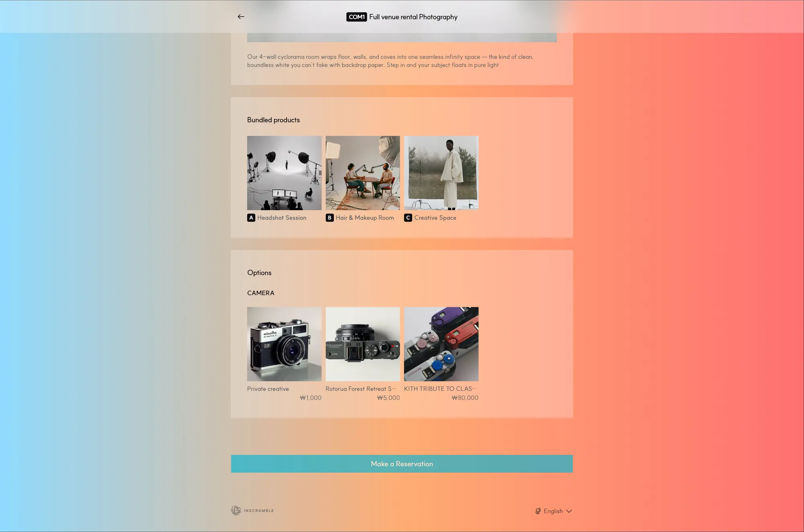The image size is (804, 532).
Task: Select Rotorua Forest Retreat camera image
Action: (363, 344)
